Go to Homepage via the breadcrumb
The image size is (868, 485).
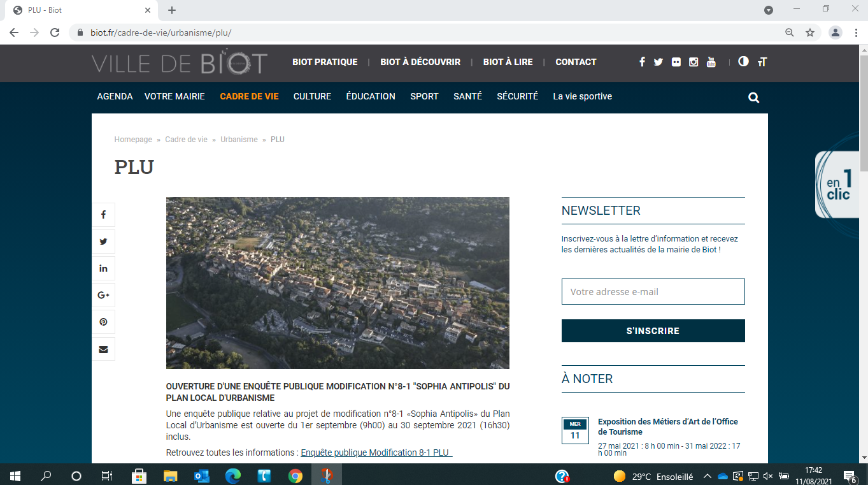[133, 139]
